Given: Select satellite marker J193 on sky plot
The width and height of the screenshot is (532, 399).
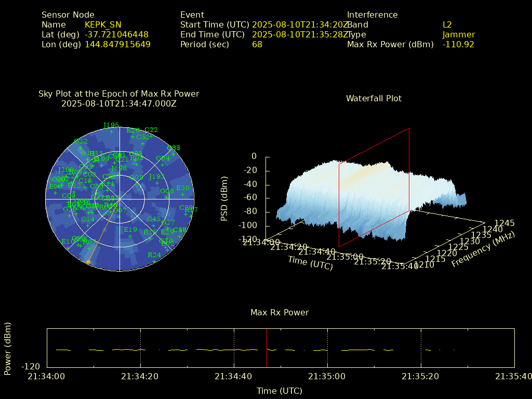Looking at the screenshot, I should tap(157, 183).
